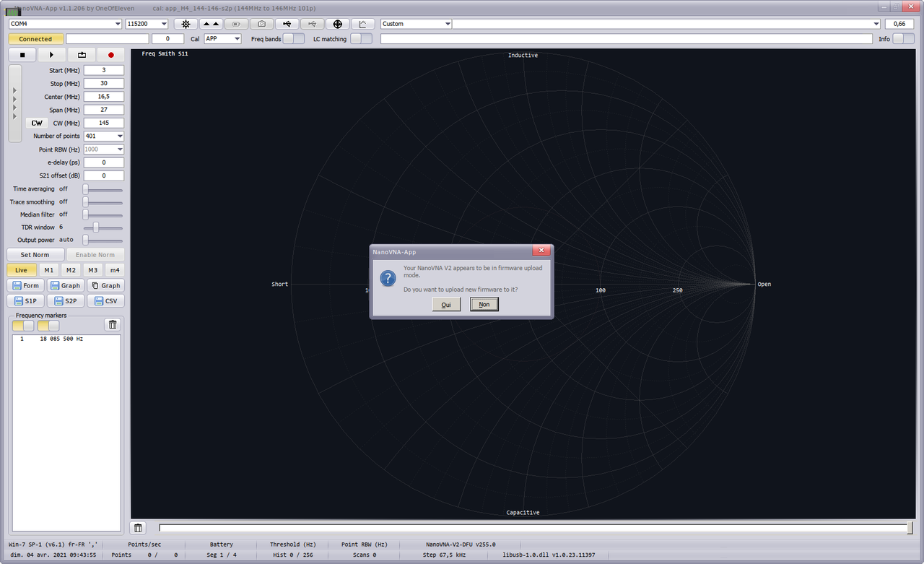Save CSV file button
Image resolution: width=924 pixels, height=564 pixels.
pyautogui.click(x=105, y=301)
